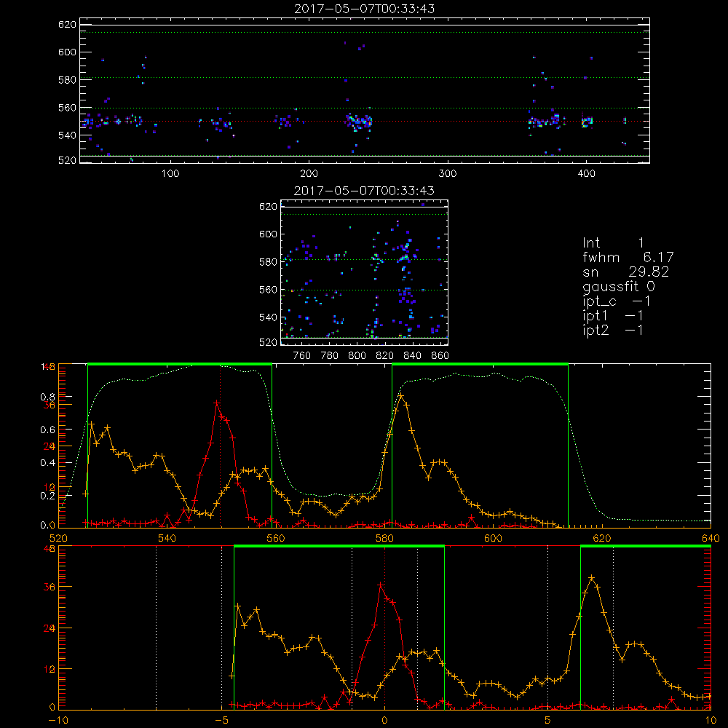Screen dimensions: 728x728
Task: Select the 'gaussfit 0' readout line
Action: 619,286
